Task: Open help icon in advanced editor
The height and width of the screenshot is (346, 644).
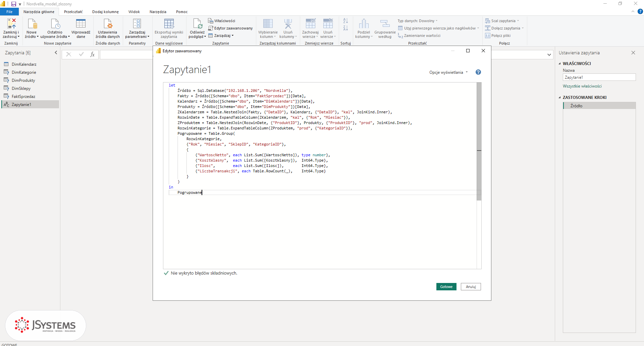Action: coord(478,72)
